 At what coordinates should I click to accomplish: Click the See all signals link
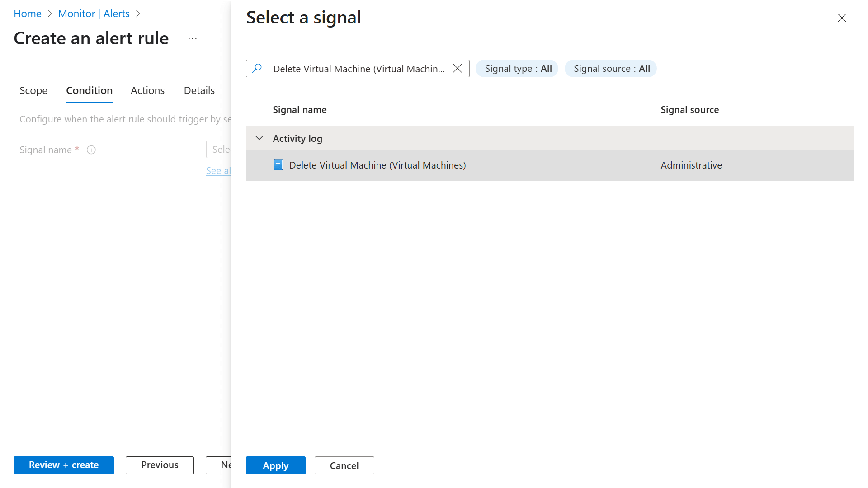[219, 171]
